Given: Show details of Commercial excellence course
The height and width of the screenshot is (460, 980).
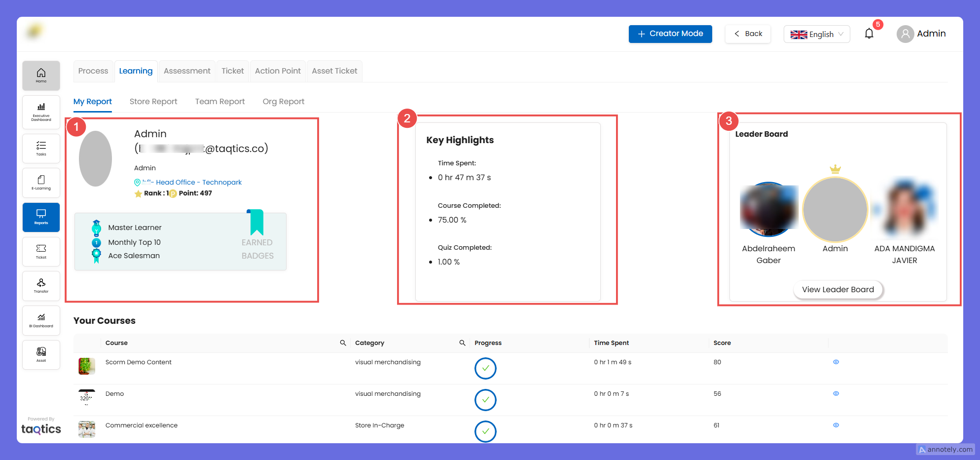Looking at the screenshot, I should coord(836,425).
